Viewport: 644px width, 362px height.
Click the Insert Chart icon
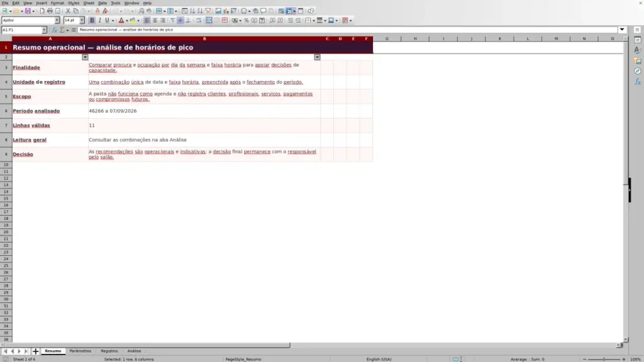pyautogui.click(x=226, y=11)
